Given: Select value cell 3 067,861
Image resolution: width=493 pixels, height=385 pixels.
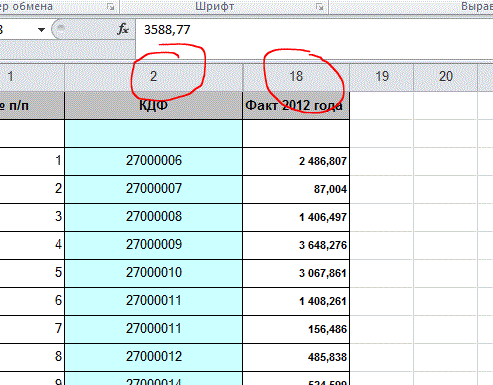Looking at the screenshot, I should pos(296,273).
